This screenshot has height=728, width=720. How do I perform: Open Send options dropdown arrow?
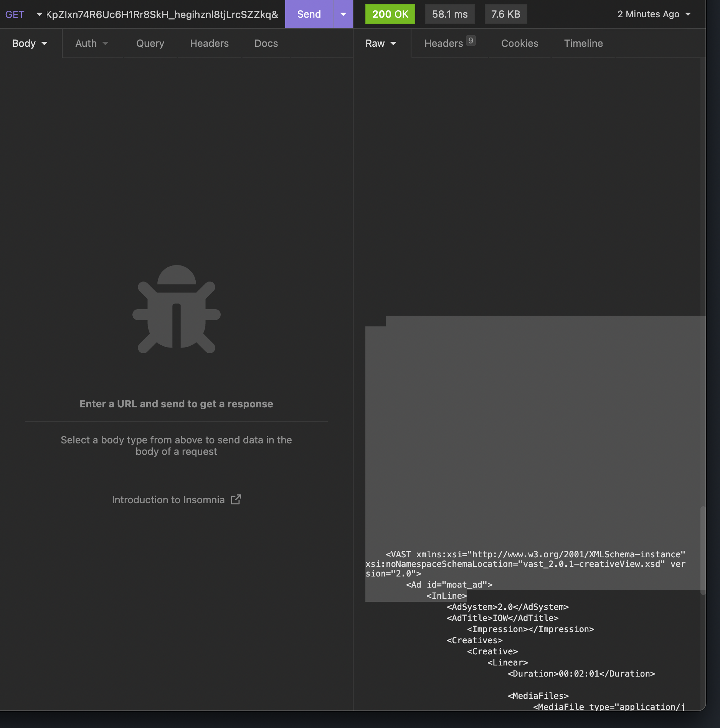click(343, 14)
